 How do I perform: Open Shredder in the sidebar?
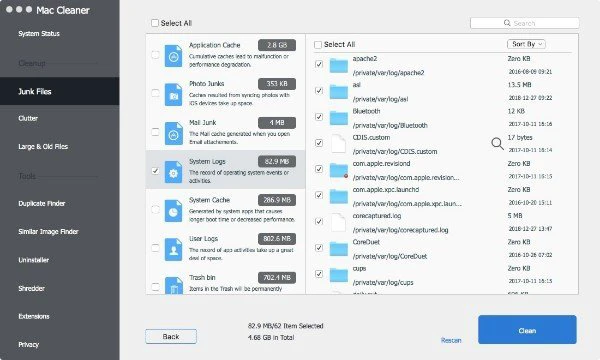pos(31,288)
